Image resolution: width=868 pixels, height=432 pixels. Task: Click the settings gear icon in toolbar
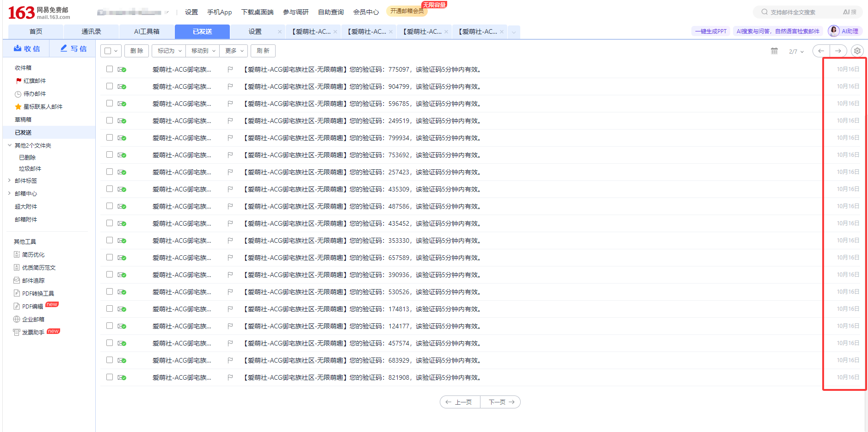857,51
